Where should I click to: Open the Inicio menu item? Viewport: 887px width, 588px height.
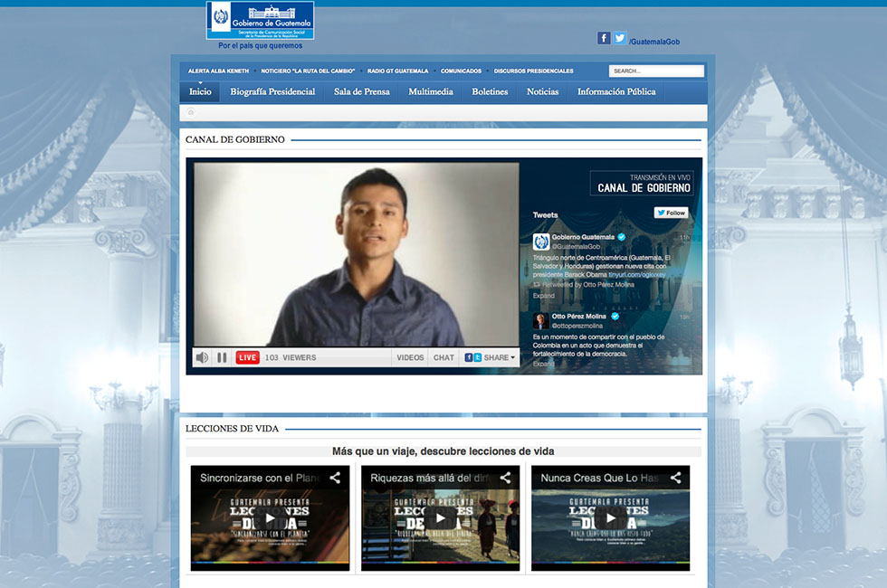coord(200,91)
